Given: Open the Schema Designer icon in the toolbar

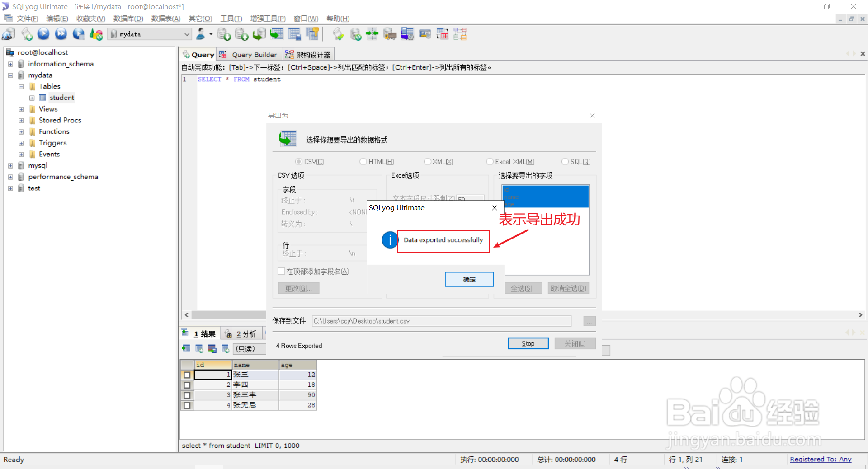Looking at the screenshot, I should tap(460, 34).
